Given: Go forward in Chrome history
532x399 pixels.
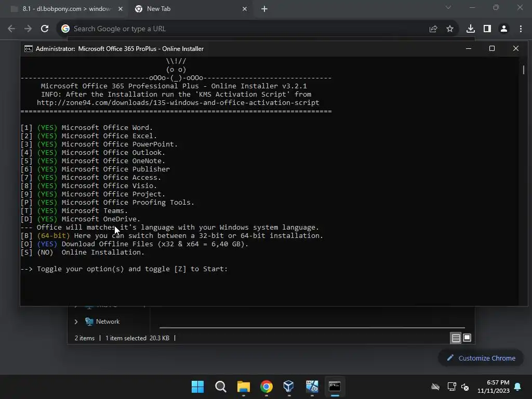Looking at the screenshot, I should point(28,29).
